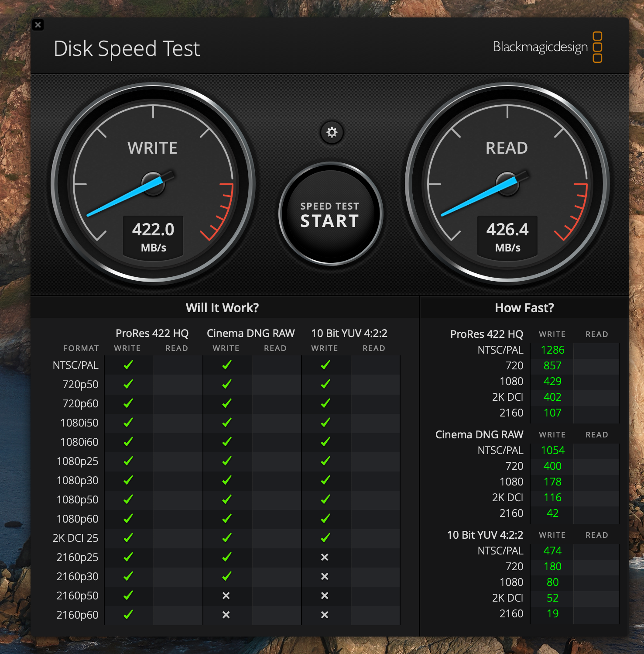Click the read speed value 426.4 MB/s

point(507,237)
